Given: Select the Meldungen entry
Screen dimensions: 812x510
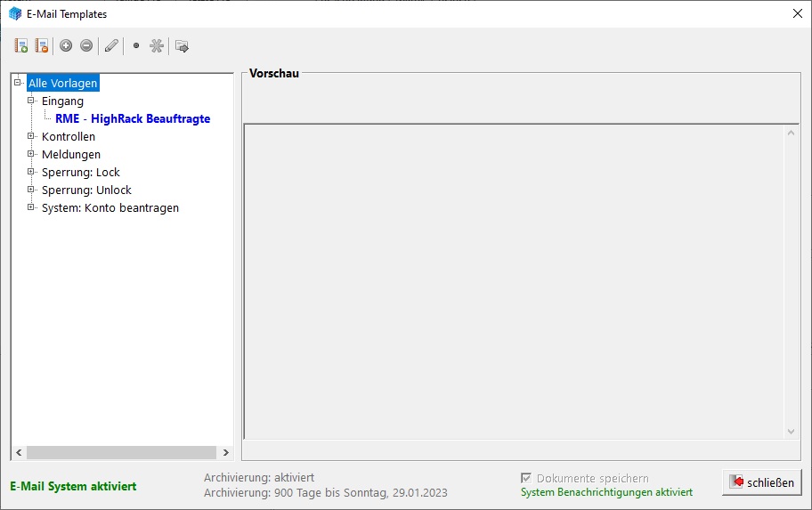Looking at the screenshot, I should coord(71,154).
